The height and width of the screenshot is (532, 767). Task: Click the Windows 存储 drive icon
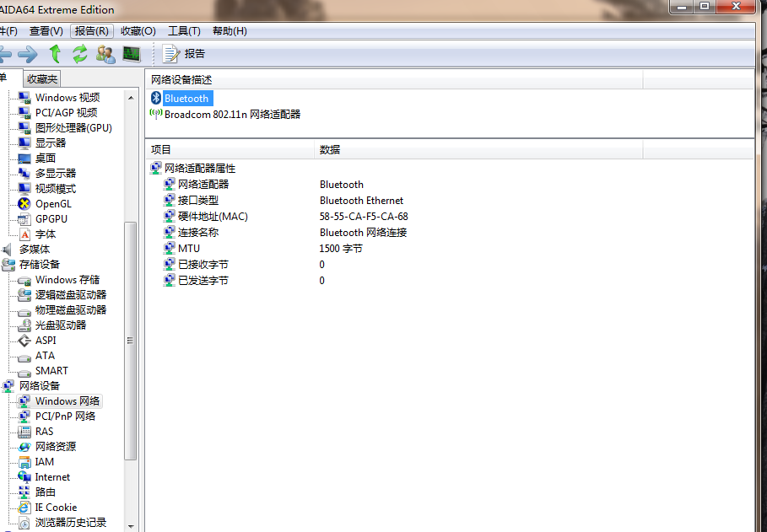tap(24, 280)
